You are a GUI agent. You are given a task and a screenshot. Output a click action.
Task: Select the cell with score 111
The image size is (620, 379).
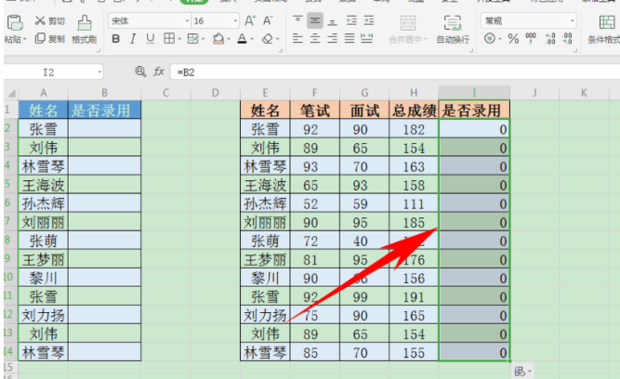click(414, 204)
